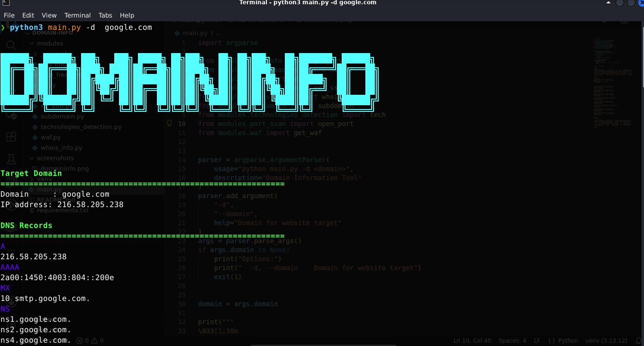Open the Edit menu in the terminal
This screenshot has height=346, width=644.
pyautogui.click(x=28, y=15)
